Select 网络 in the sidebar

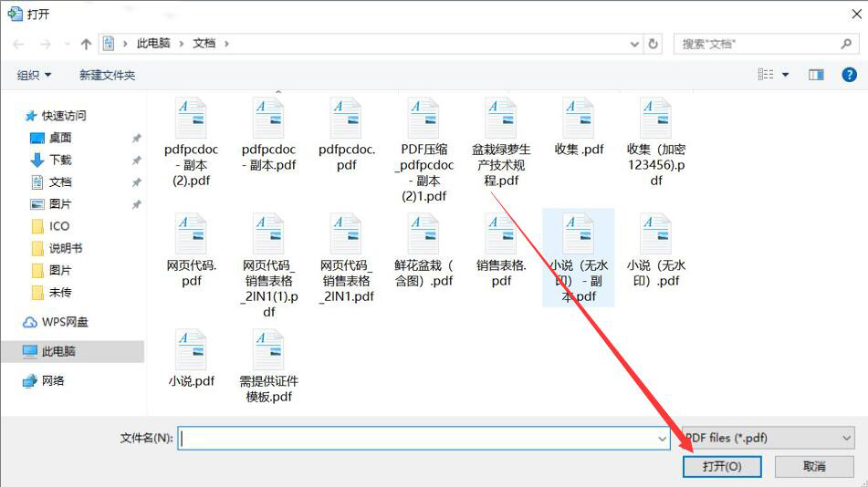click(x=44, y=380)
